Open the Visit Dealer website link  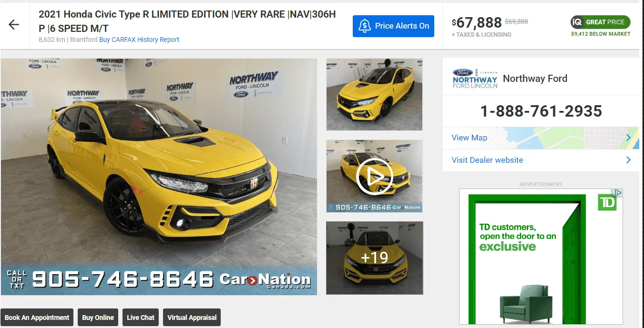click(487, 160)
